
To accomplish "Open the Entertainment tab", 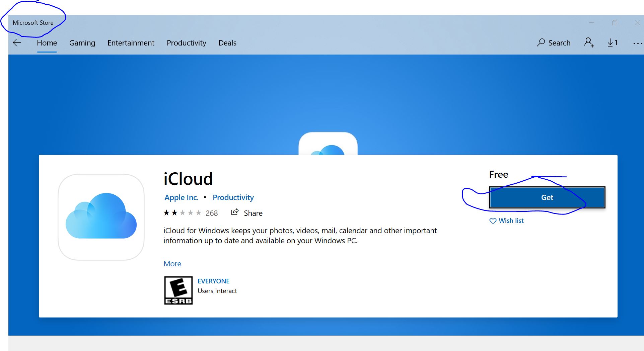I will tap(131, 43).
